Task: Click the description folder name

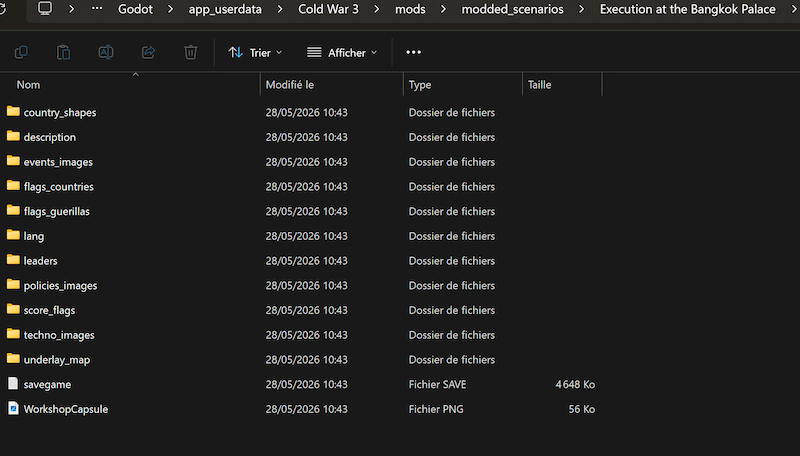Action: pyautogui.click(x=49, y=137)
